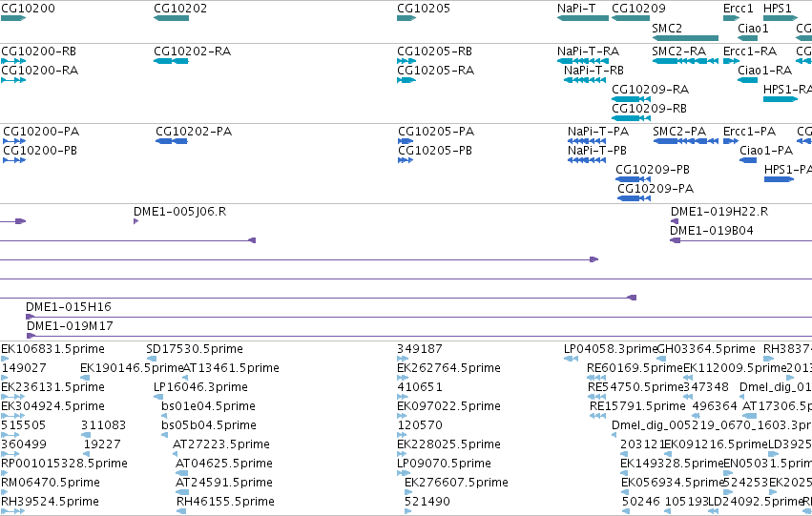Select EST AT27223.5prime
The height and width of the screenshot is (516, 812).
pos(221,444)
